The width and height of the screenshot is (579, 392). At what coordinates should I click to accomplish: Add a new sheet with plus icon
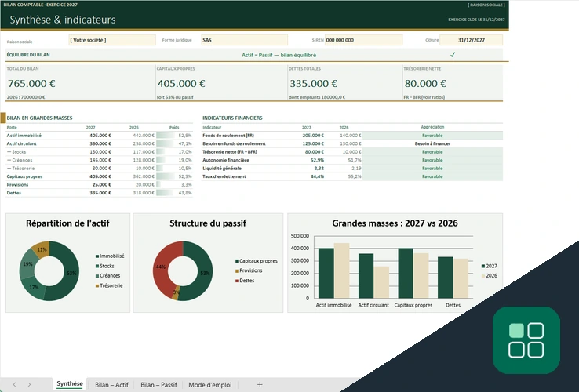tap(260, 385)
